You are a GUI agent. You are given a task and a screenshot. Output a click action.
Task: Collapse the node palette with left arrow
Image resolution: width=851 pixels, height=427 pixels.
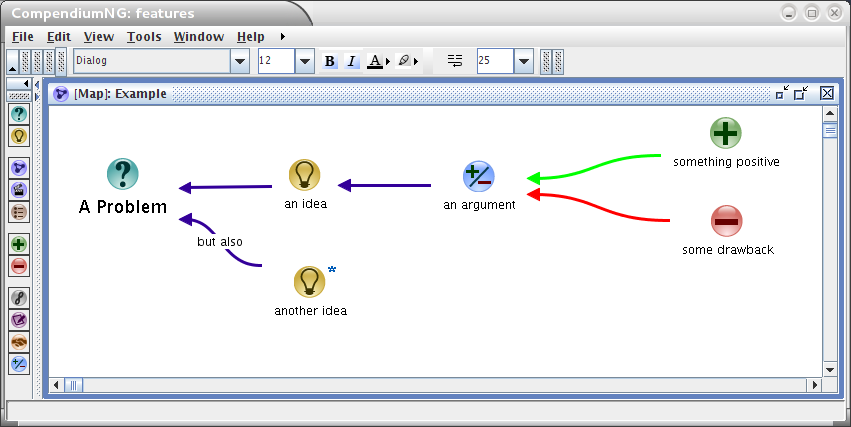tap(18, 84)
